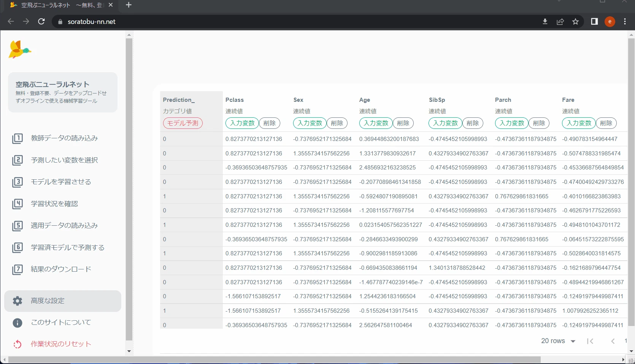Go to 学習状況を確認 menu item
This screenshot has height=364, width=635.
click(x=54, y=204)
